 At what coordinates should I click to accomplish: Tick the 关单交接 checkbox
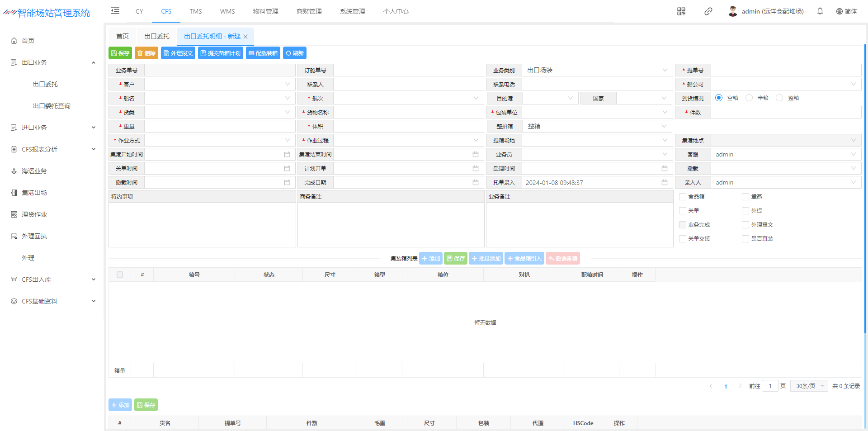[683, 239]
